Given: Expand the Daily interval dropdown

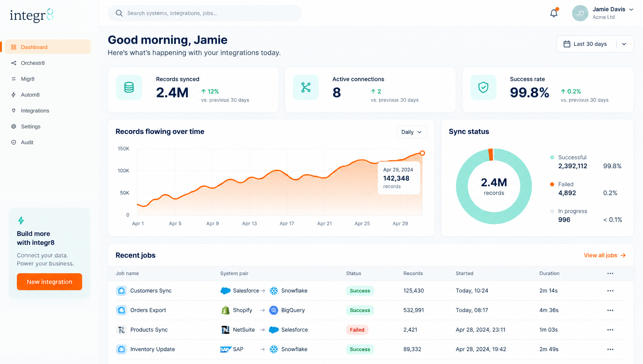Looking at the screenshot, I should tap(411, 132).
